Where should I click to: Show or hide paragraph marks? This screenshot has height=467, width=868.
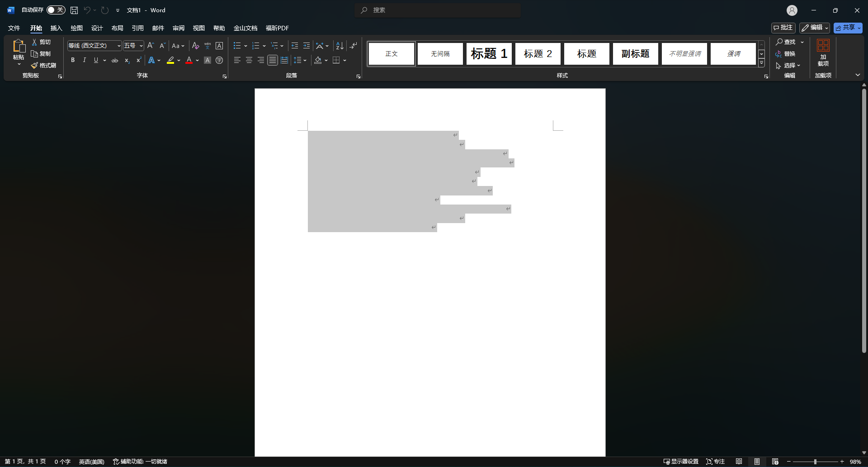click(x=354, y=46)
